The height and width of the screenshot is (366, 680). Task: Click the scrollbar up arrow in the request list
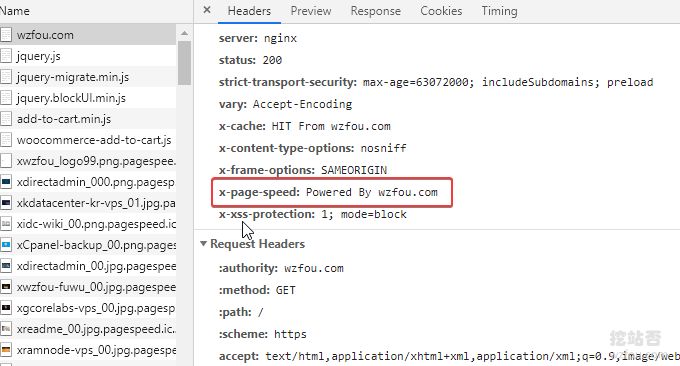click(184, 33)
